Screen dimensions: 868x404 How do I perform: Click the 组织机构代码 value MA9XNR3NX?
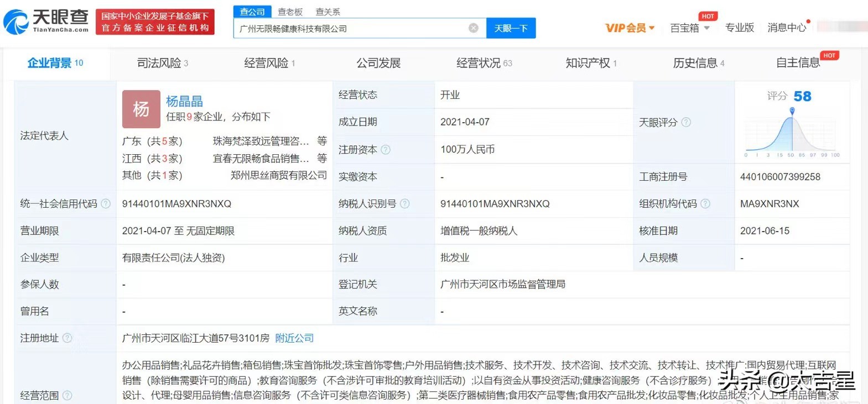click(770, 204)
